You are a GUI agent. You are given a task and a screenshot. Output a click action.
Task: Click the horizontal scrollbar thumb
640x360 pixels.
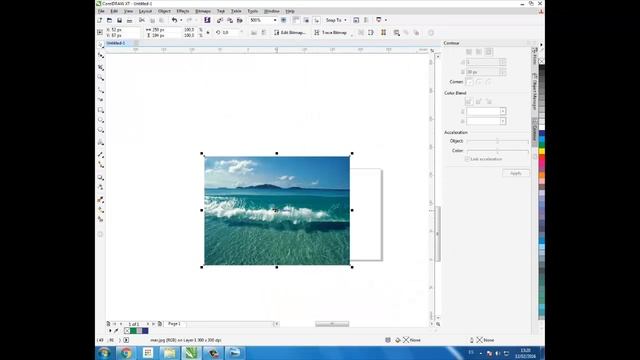tap(332, 324)
